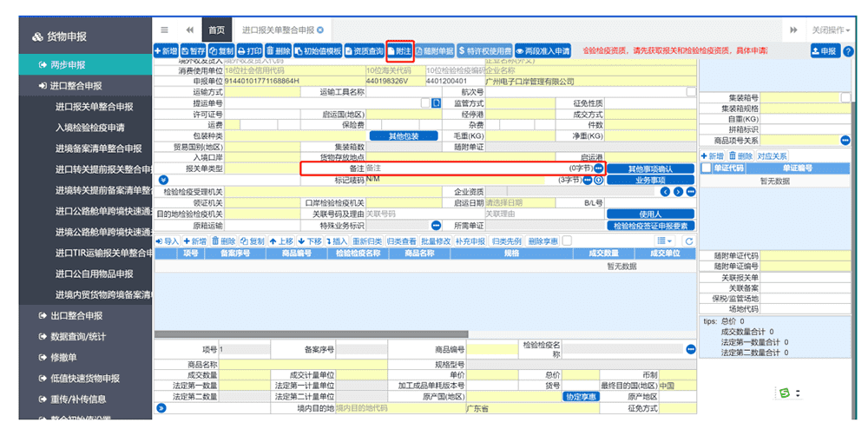The image size is (868, 429).
Task: Click 上移 to move the item up
Action: [x=281, y=241]
